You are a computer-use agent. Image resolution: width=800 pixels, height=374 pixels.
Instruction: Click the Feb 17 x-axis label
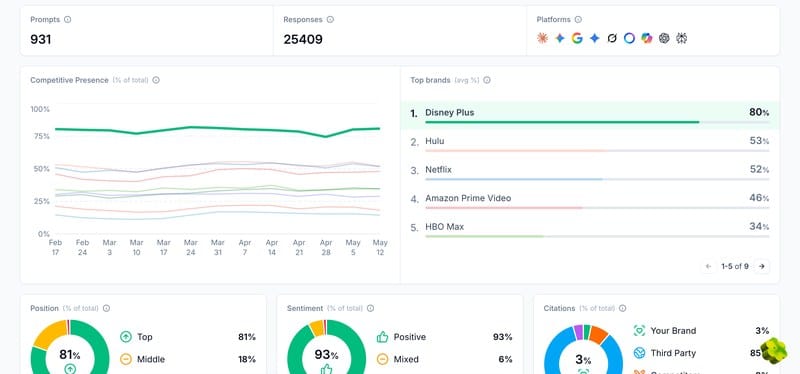(55, 247)
